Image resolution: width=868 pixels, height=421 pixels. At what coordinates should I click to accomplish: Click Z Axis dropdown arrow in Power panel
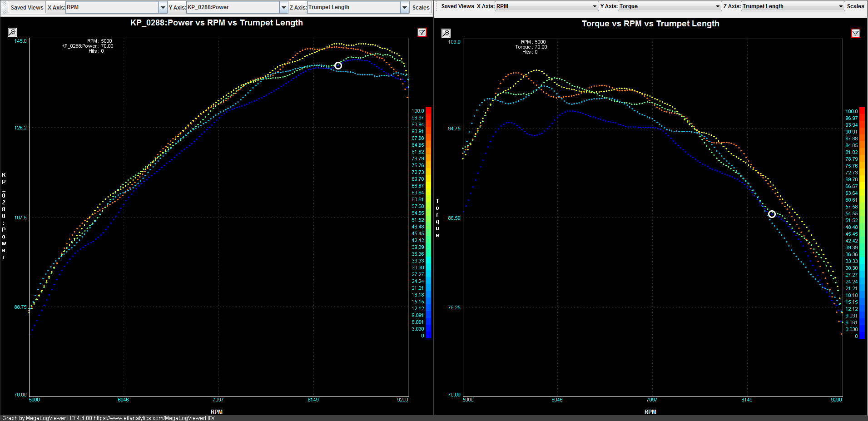click(404, 7)
